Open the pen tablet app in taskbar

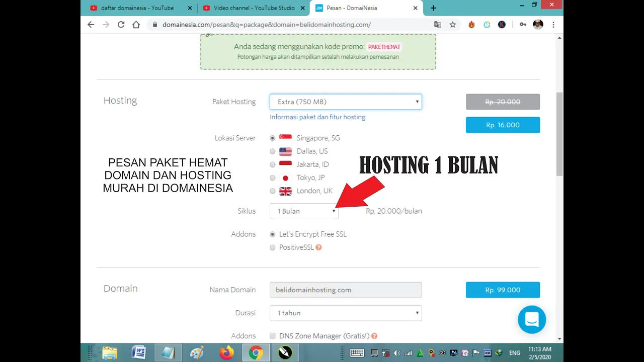coord(285,352)
